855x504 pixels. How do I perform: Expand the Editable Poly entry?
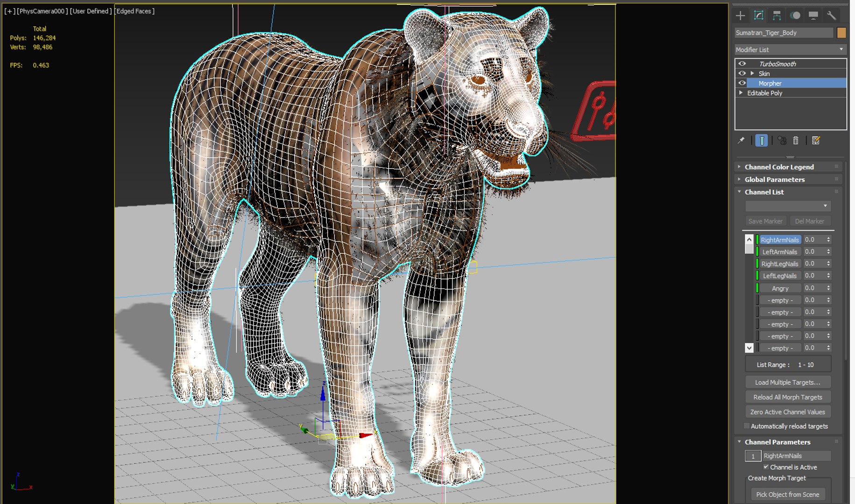pos(740,92)
